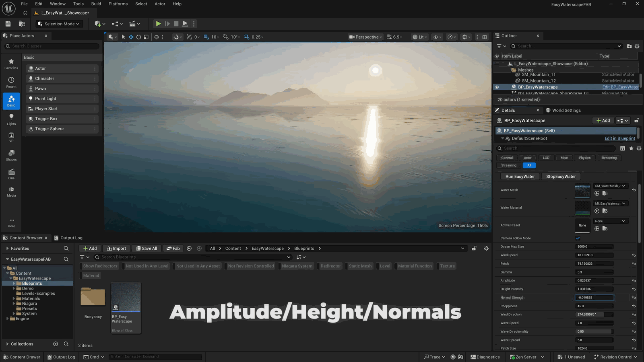Click the save level icon in toolbar
This screenshot has width=644, height=362.
click(8, 24)
